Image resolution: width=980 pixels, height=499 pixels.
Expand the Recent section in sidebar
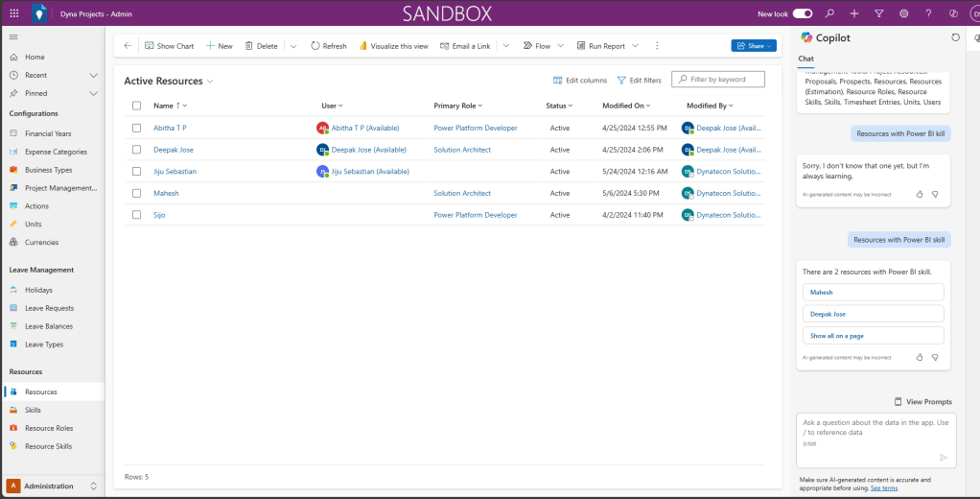point(93,75)
